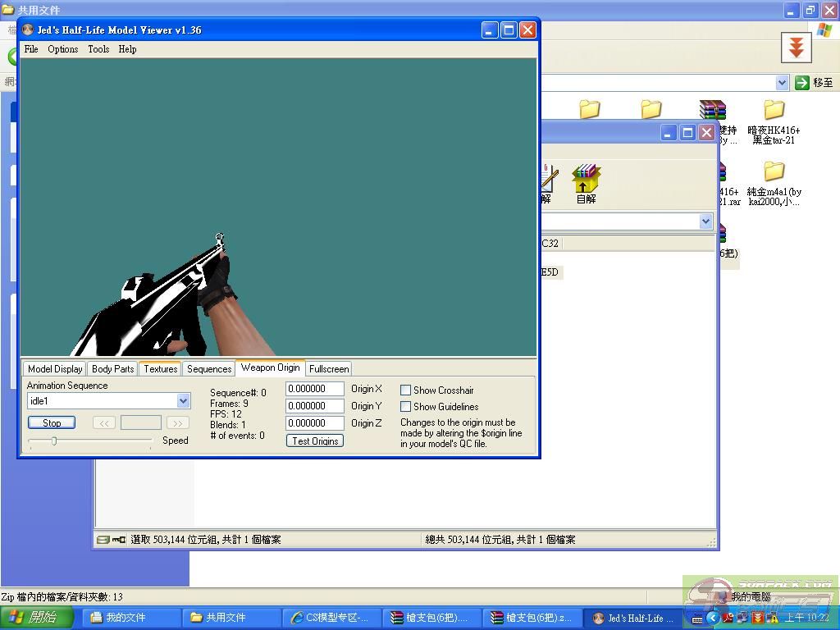Open the 純金m4a1 folder icon

click(x=774, y=171)
